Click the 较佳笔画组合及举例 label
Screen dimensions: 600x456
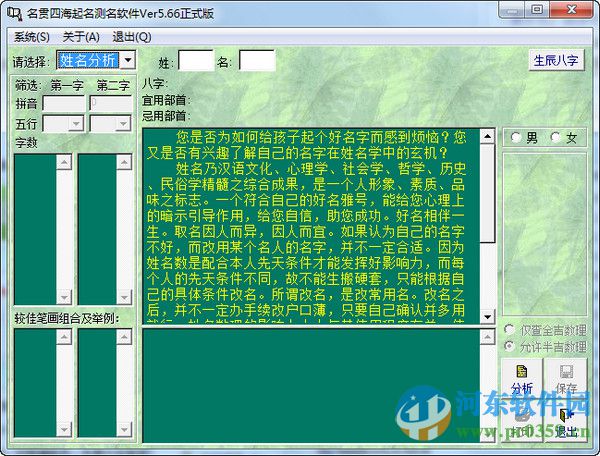click(67, 318)
